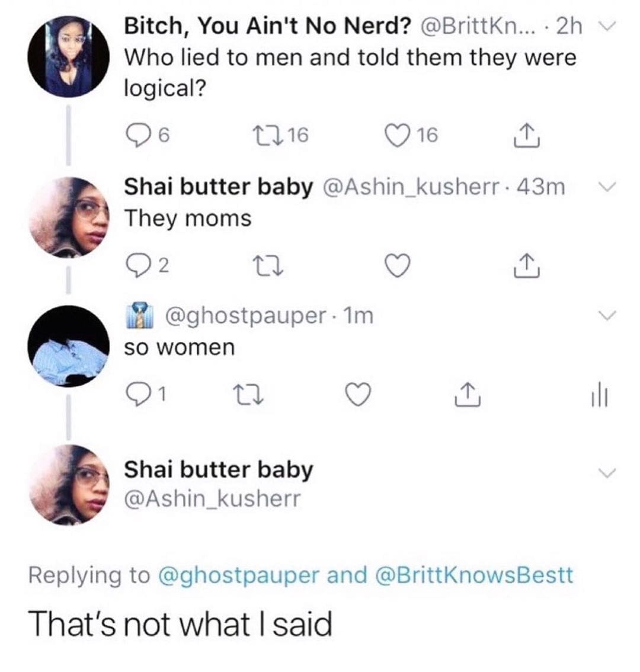
Task: Like the "They moms" tweet
Action: (396, 267)
